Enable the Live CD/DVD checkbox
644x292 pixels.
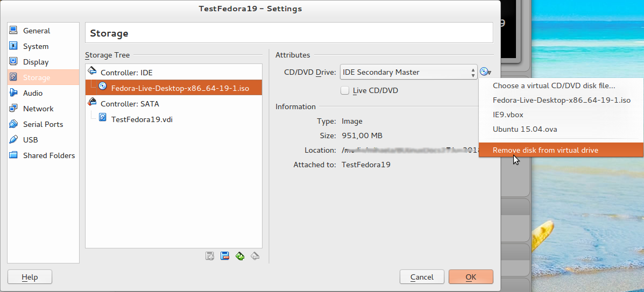[x=345, y=90]
